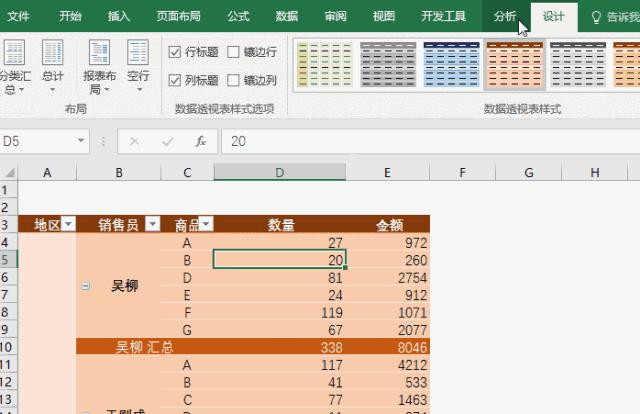
Task: Click the lightbulb tell-me search icon
Action: (x=596, y=17)
